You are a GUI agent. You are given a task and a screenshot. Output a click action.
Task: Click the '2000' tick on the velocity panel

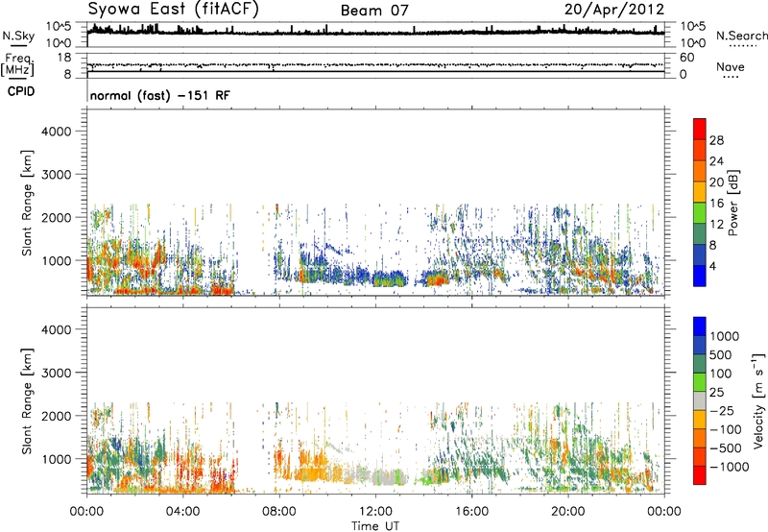tap(57, 416)
